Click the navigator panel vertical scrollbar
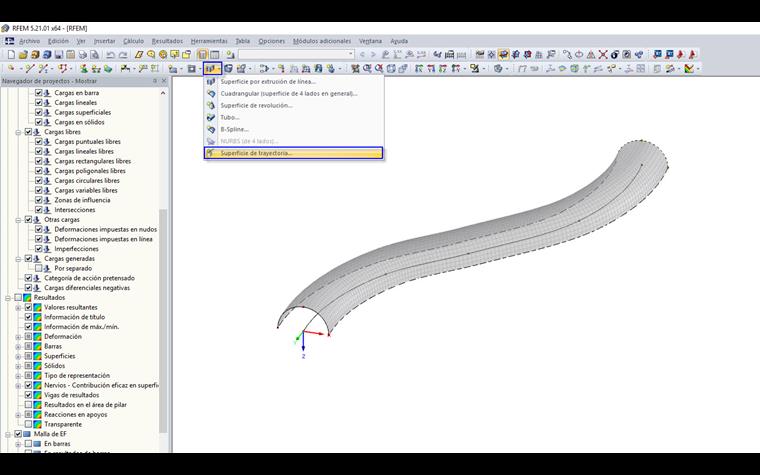 (x=163, y=320)
